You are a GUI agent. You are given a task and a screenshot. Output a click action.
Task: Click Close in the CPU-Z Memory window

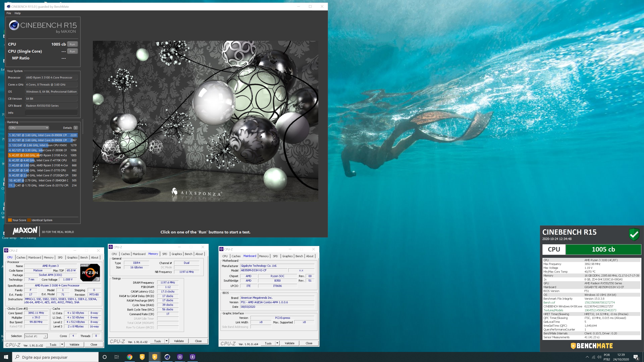coord(198,341)
